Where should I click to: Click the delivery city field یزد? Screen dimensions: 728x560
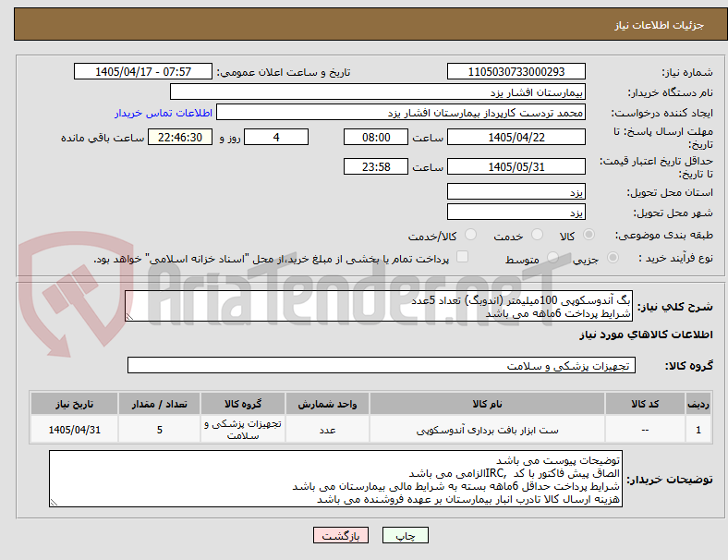click(516, 212)
